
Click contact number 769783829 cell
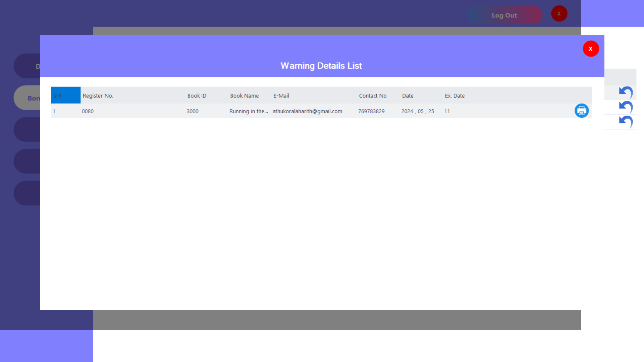pyautogui.click(x=371, y=111)
